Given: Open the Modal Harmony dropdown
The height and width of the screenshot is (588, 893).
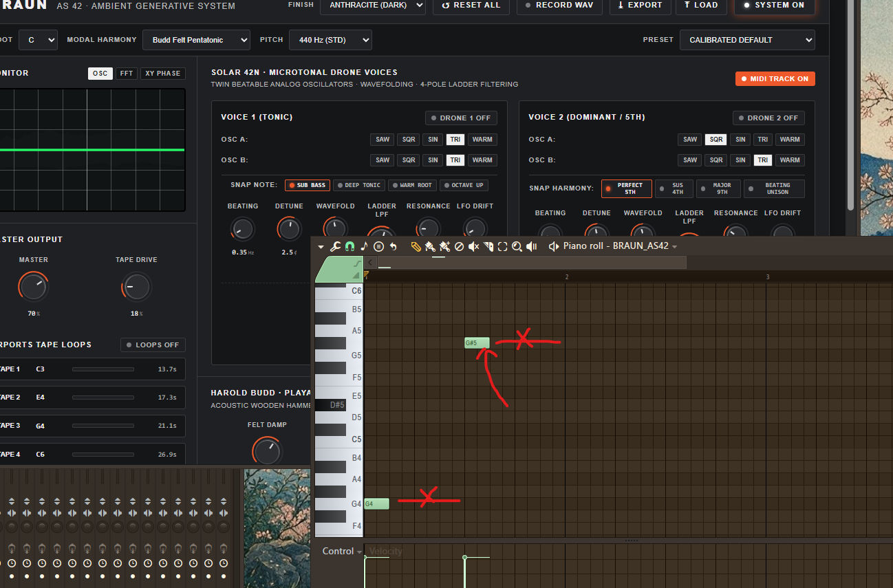Looking at the screenshot, I should tap(197, 40).
